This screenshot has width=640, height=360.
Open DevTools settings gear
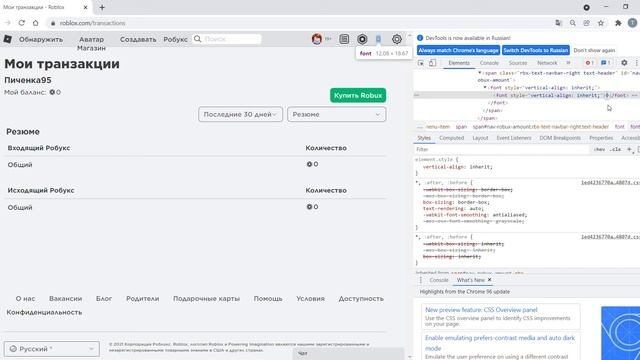click(x=624, y=63)
